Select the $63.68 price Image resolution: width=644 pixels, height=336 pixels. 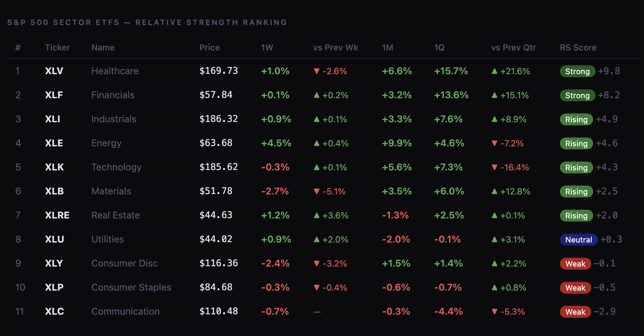(216, 143)
